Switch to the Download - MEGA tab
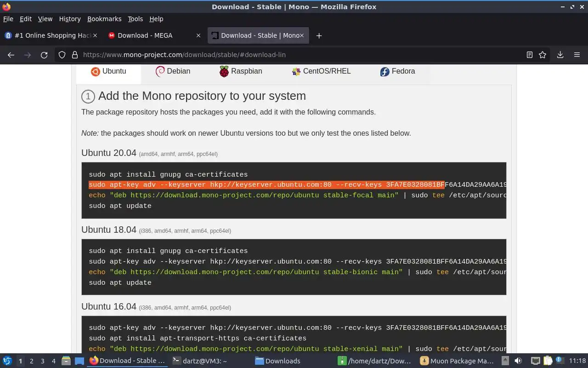This screenshot has height=368, width=588. tap(155, 35)
